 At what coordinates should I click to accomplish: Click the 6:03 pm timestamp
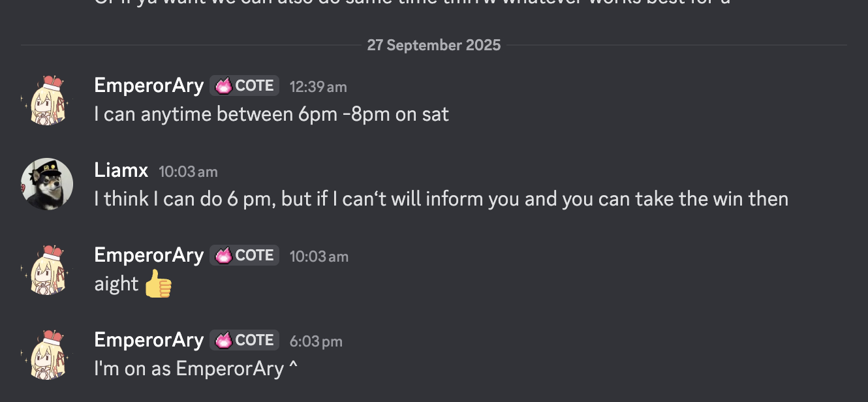[316, 341]
